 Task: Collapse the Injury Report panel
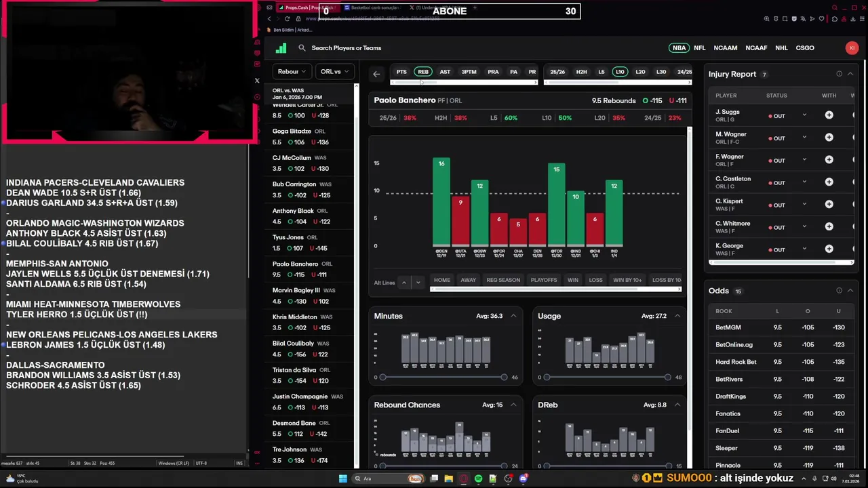click(x=850, y=74)
